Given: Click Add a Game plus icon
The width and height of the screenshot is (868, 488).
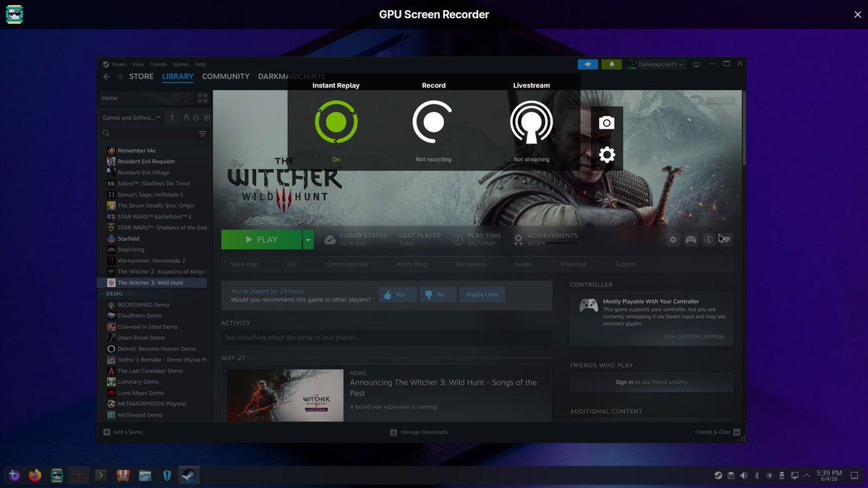Looking at the screenshot, I should click(x=106, y=432).
